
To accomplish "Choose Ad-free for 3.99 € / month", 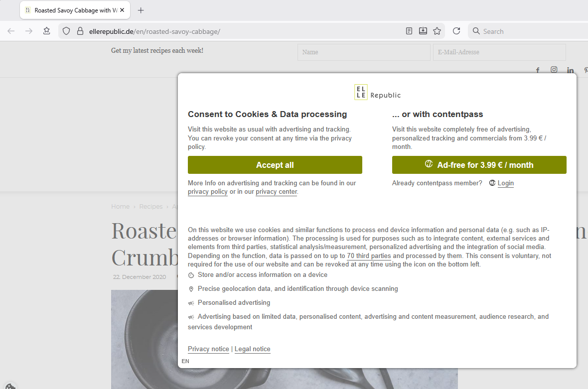I will tap(479, 165).
